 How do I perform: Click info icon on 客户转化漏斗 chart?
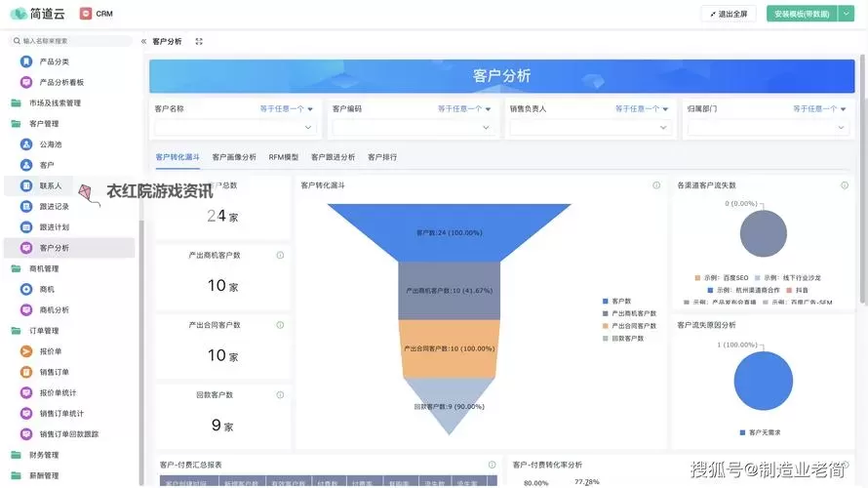656,185
